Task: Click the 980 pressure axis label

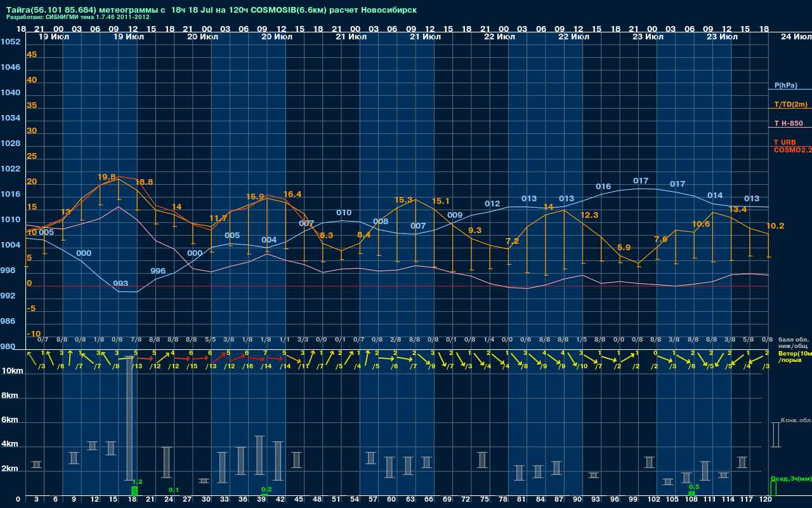Action: pyautogui.click(x=8, y=347)
